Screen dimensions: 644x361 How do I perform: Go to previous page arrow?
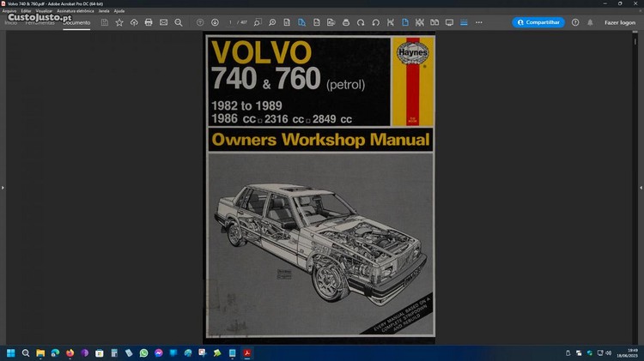(x=200, y=22)
